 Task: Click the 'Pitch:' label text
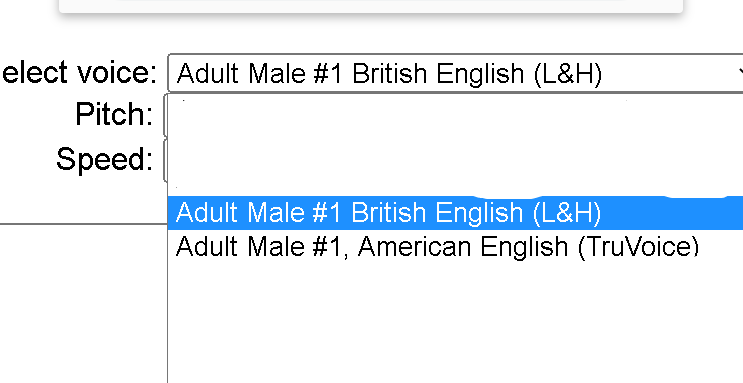click(x=114, y=114)
